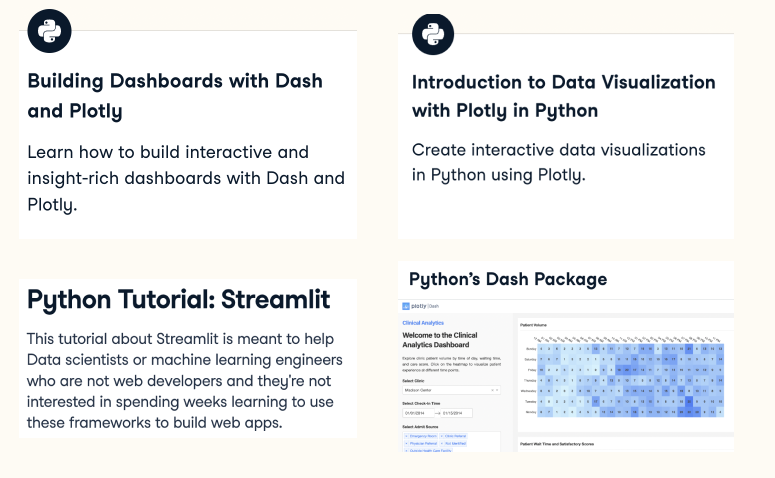Remove the Physician Referral admit source tag
The height and width of the screenshot is (478, 775).
(x=406, y=443)
